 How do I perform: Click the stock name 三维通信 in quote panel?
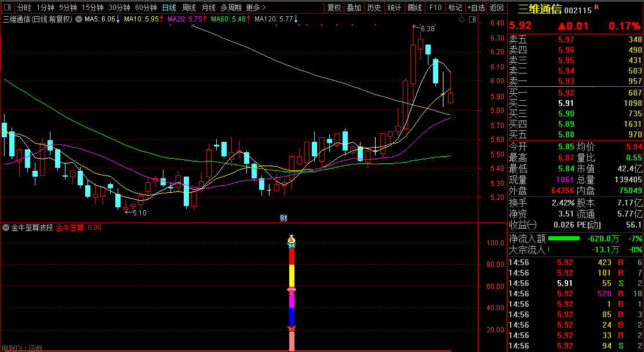[x=540, y=9]
